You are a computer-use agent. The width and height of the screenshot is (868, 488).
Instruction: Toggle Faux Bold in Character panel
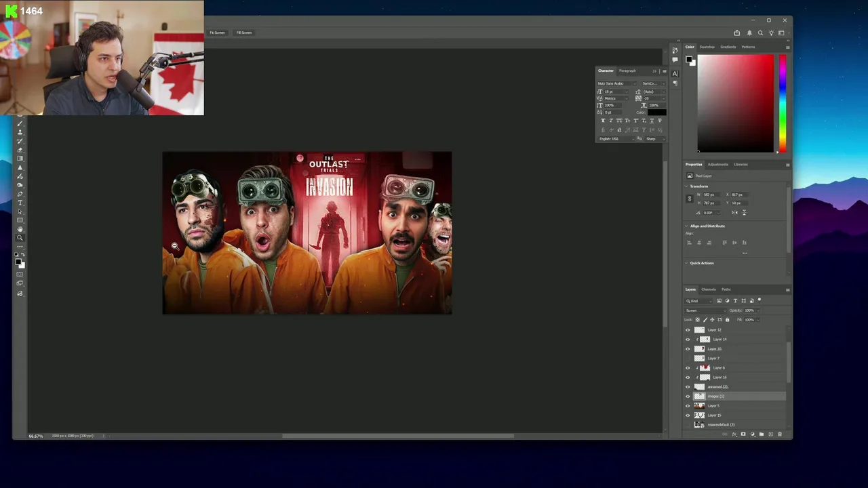coord(603,121)
